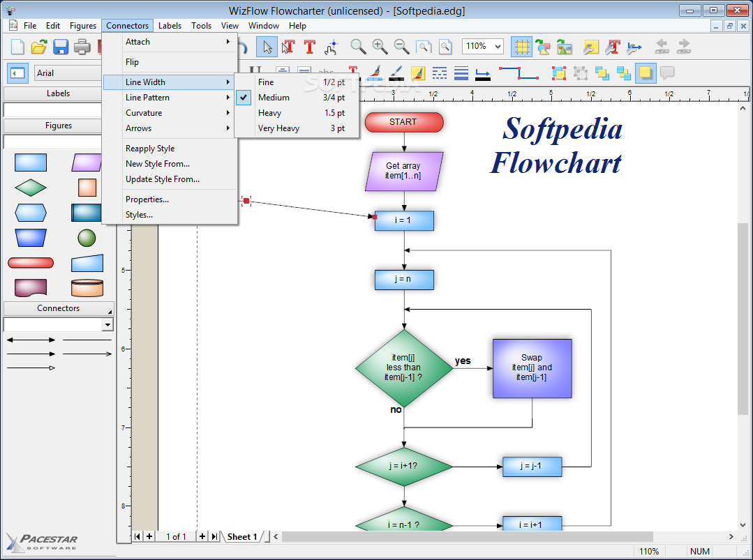Open the Tools menu
The width and height of the screenshot is (753, 560).
201,25
